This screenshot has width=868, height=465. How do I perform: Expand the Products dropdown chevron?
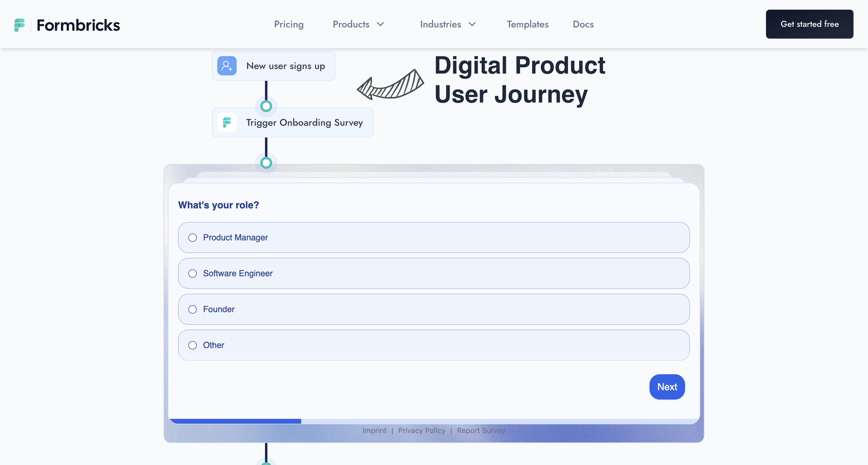coord(380,24)
